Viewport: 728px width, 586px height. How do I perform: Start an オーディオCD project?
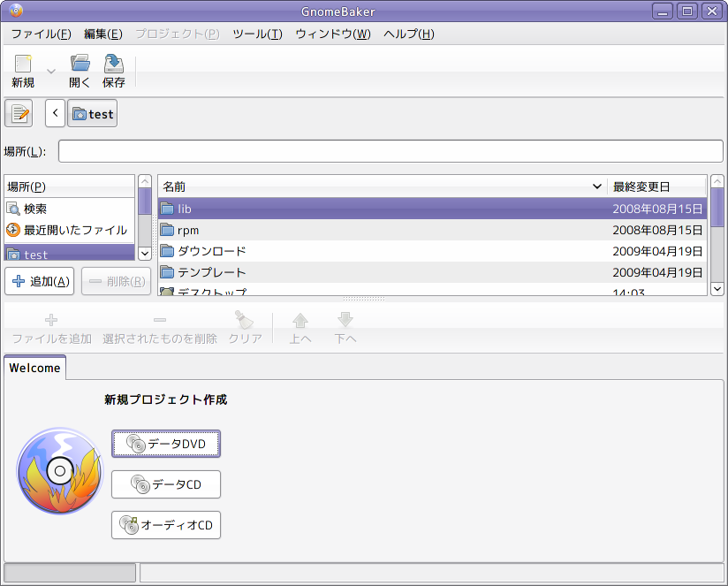166,525
